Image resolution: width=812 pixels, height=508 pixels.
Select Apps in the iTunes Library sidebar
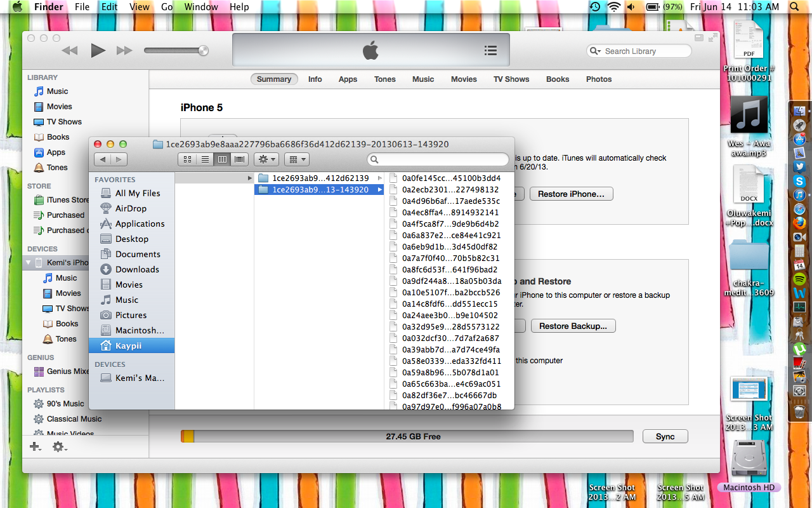click(x=56, y=152)
